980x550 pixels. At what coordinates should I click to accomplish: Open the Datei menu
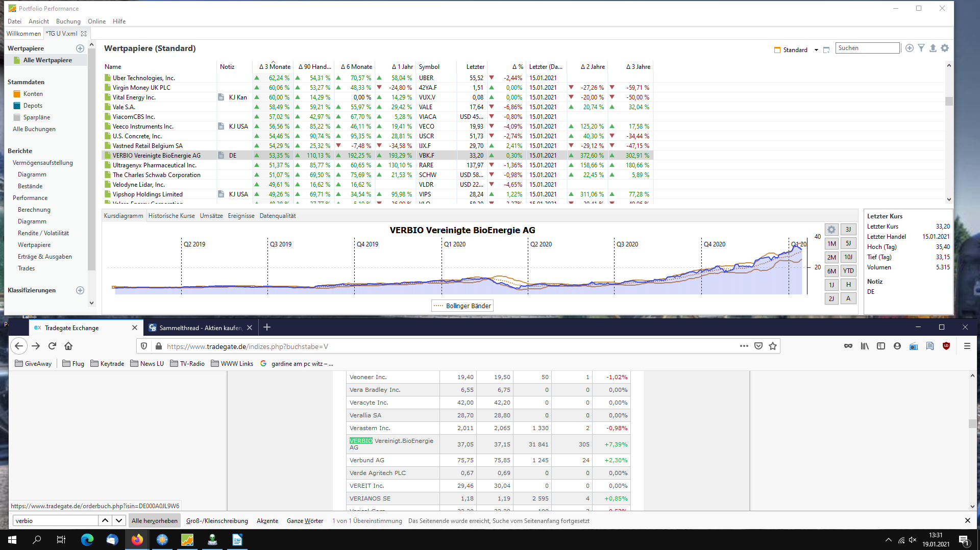tap(14, 21)
